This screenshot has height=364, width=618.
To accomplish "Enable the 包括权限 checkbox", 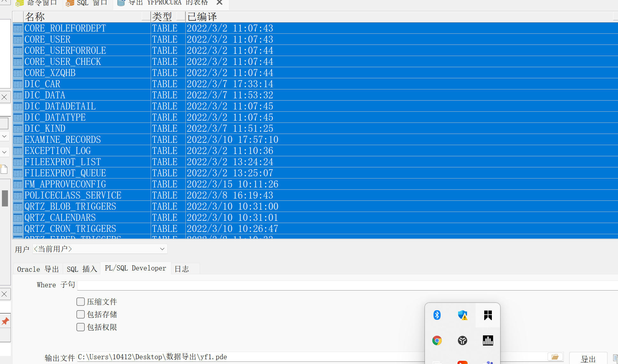I will click(80, 328).
